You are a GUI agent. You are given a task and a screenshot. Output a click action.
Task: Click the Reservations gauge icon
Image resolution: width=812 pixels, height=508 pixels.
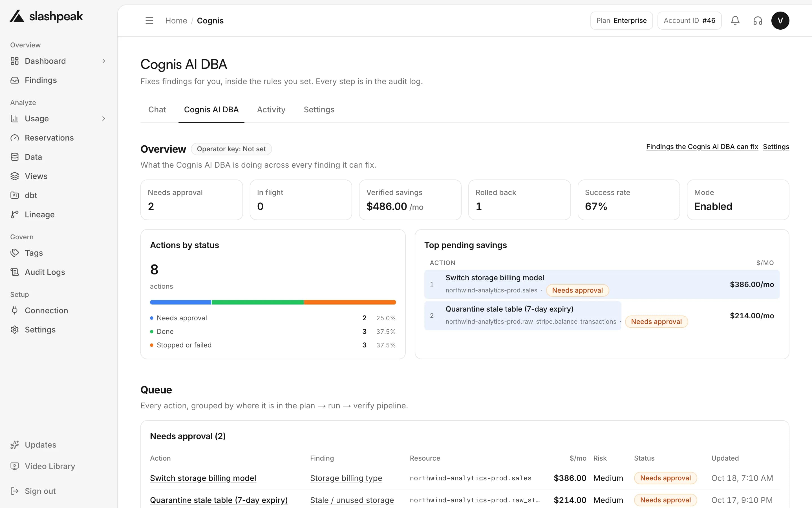coord(14,137)
